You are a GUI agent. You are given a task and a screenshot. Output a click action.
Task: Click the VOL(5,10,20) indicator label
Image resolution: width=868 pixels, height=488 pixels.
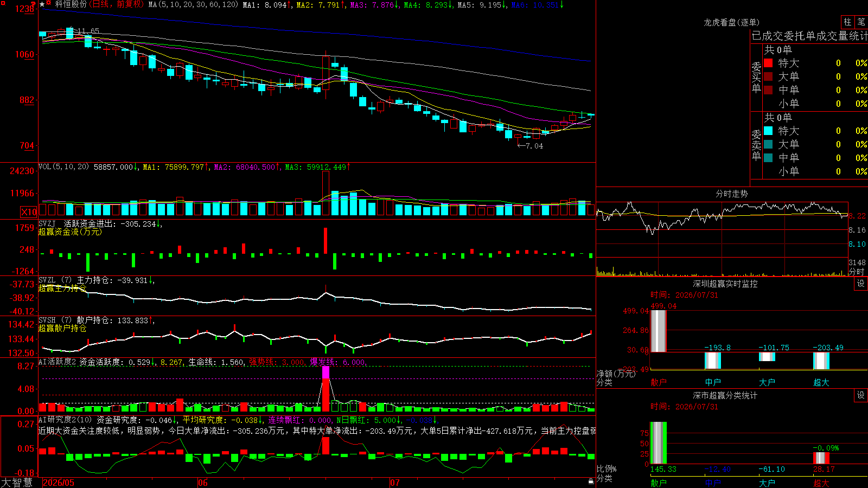pyautogui.click(x=63, y=166)
